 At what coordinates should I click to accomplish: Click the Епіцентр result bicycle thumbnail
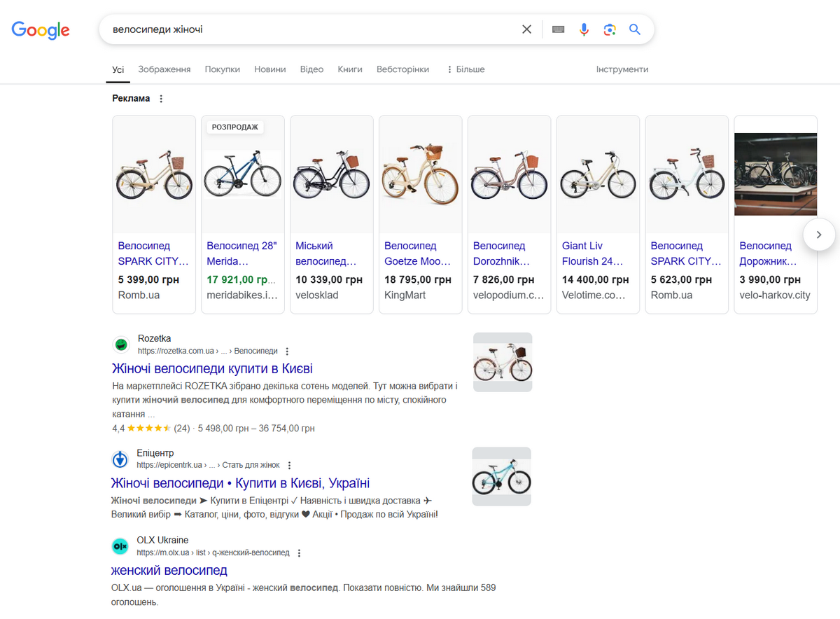point(501,476)
